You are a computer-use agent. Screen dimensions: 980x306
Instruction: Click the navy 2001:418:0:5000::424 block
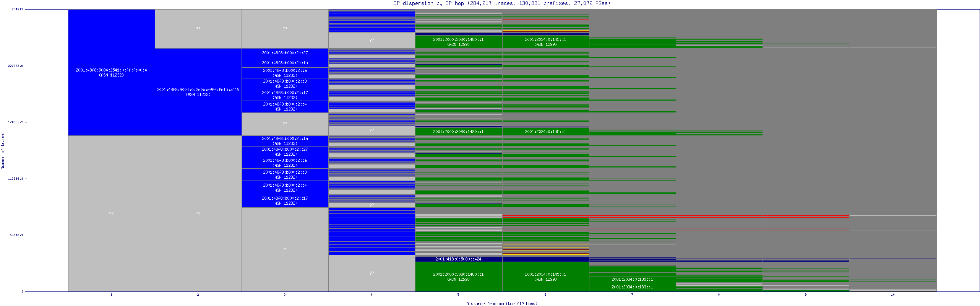point(458,259)
